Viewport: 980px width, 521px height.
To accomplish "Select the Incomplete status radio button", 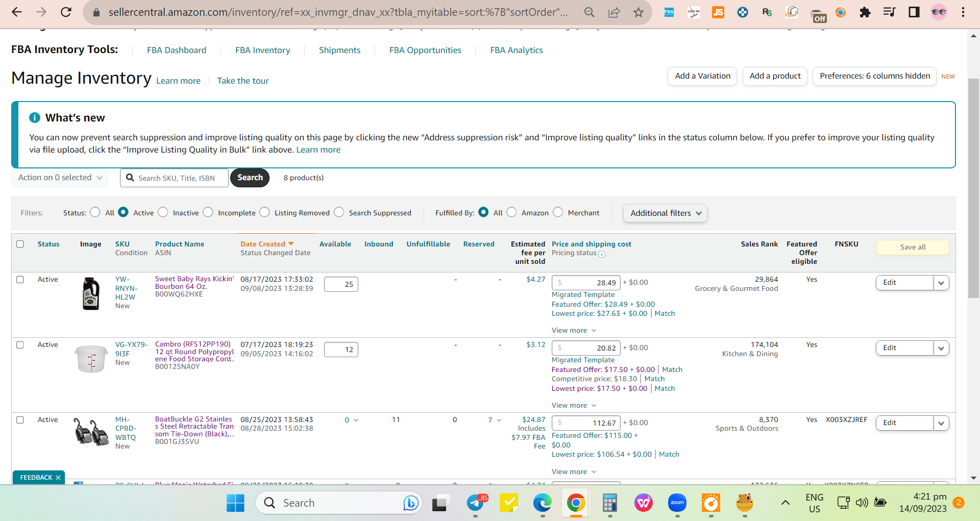I will (208, 212).
